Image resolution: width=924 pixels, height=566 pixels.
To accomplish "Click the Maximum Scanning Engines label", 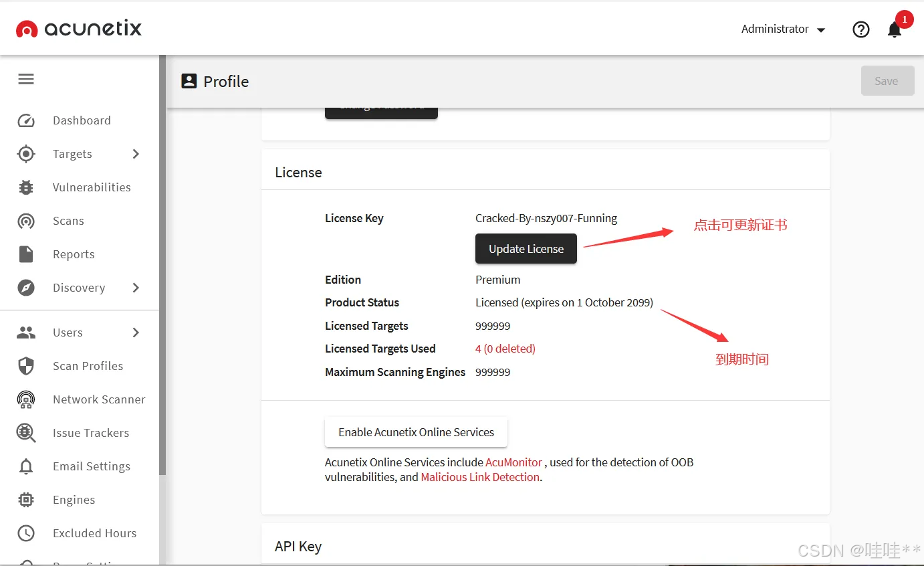I will 395,372.
